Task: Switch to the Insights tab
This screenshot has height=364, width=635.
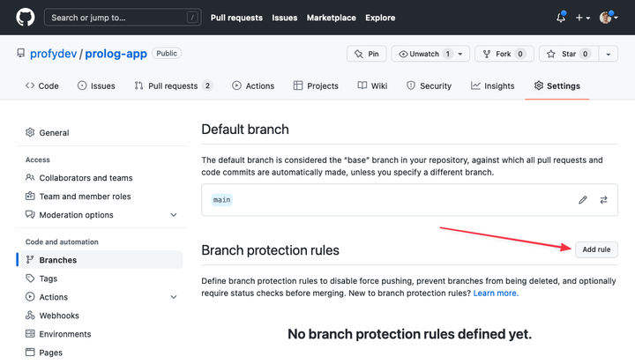Action: coord(492,85)
